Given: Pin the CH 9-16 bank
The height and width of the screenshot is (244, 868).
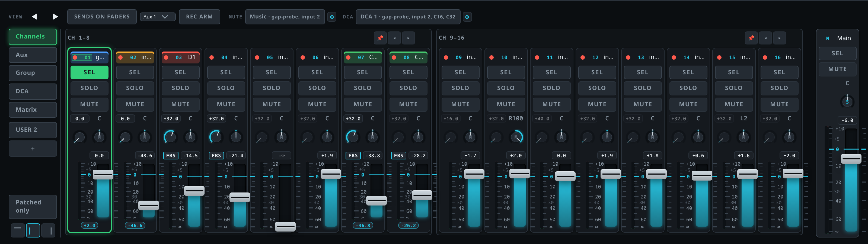Looking at the screenshot, I should click(x=751, y=38).
